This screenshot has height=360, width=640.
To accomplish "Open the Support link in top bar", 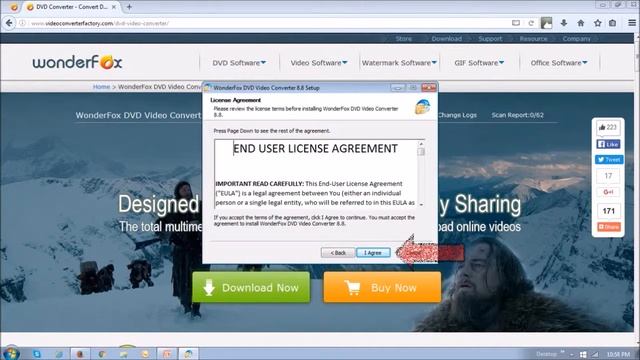I will click(x=490, y=39).
